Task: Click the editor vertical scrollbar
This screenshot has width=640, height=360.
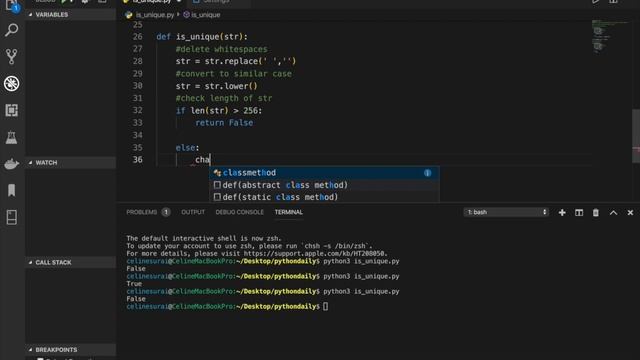Action: pos(636,136)
